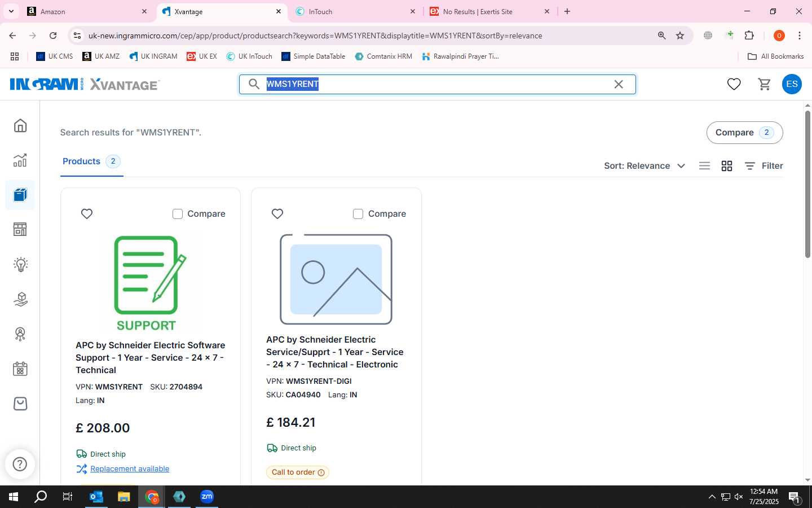Open the award ribbon icon in sidebar
The image size is (812, 508).
(20, 334)
